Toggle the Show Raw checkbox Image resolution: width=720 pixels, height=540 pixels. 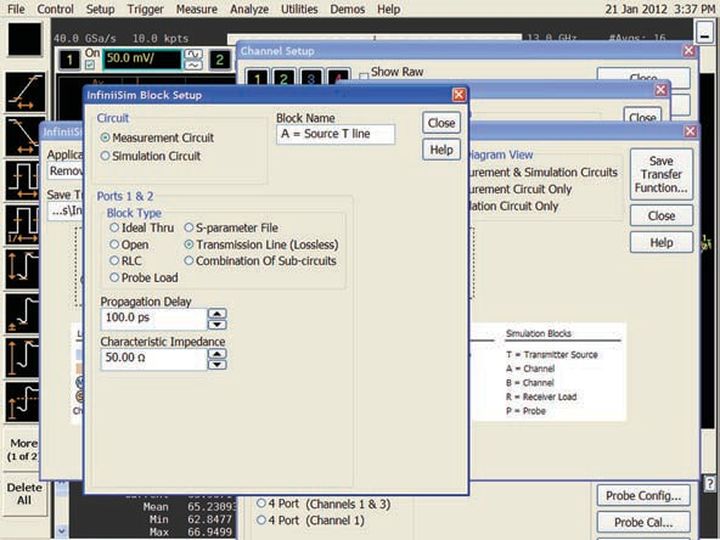click(x=363, y=76)
